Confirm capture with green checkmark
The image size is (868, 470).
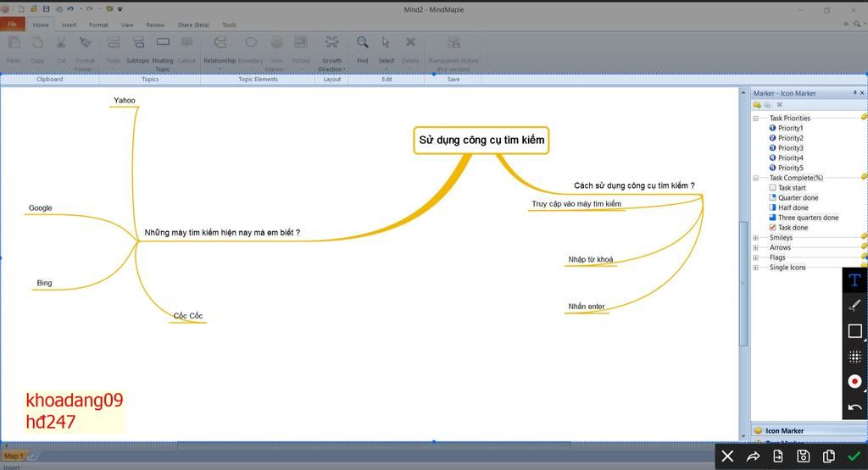click(854, 456)
